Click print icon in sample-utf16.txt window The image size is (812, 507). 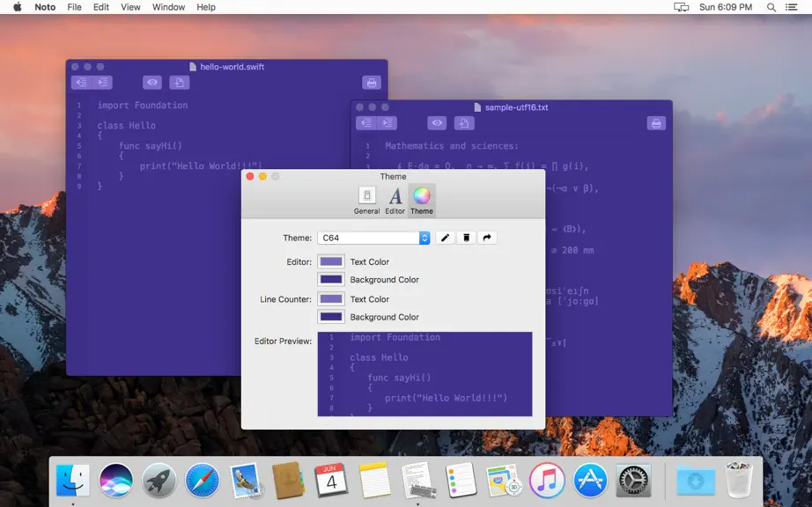656,123
